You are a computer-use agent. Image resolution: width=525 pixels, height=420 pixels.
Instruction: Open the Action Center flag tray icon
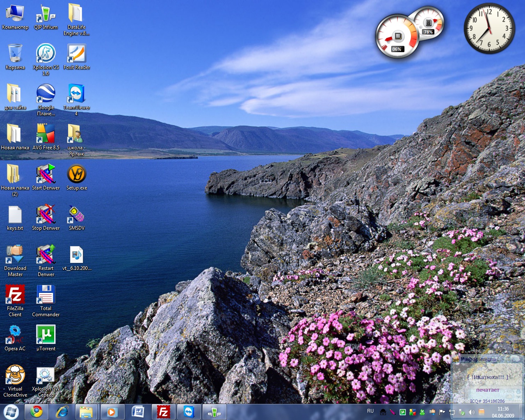point(442,412)
